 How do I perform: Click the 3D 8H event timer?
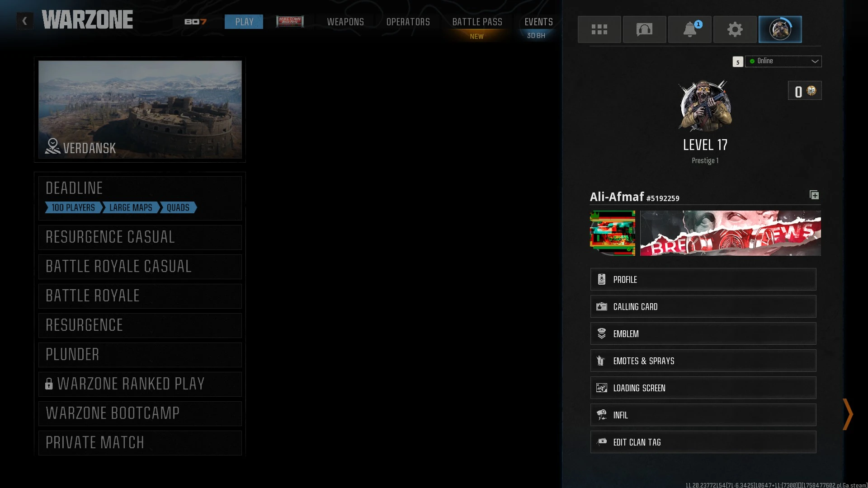536,35
